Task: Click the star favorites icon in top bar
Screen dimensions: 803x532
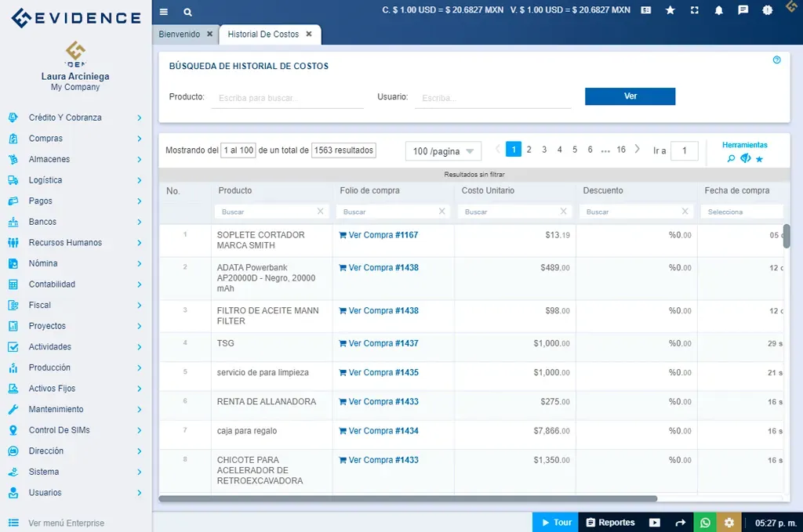Action: (670, 9)
